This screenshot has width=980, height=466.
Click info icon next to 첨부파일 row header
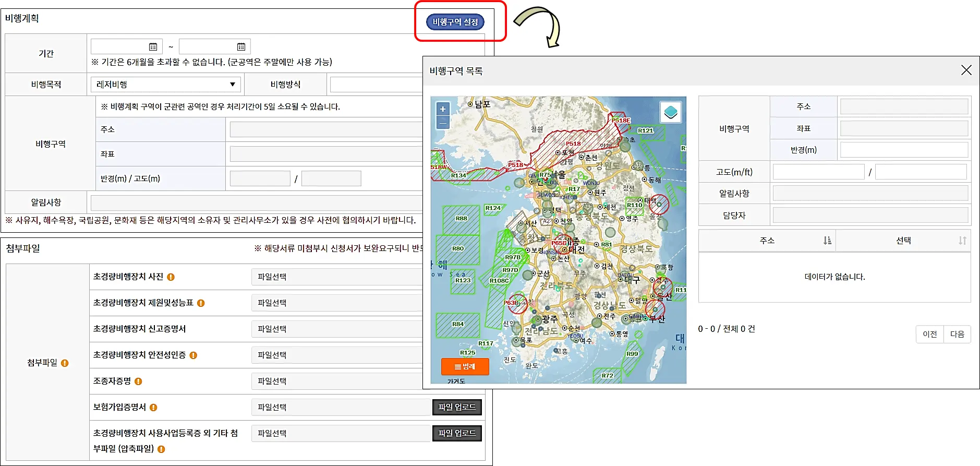65,363
